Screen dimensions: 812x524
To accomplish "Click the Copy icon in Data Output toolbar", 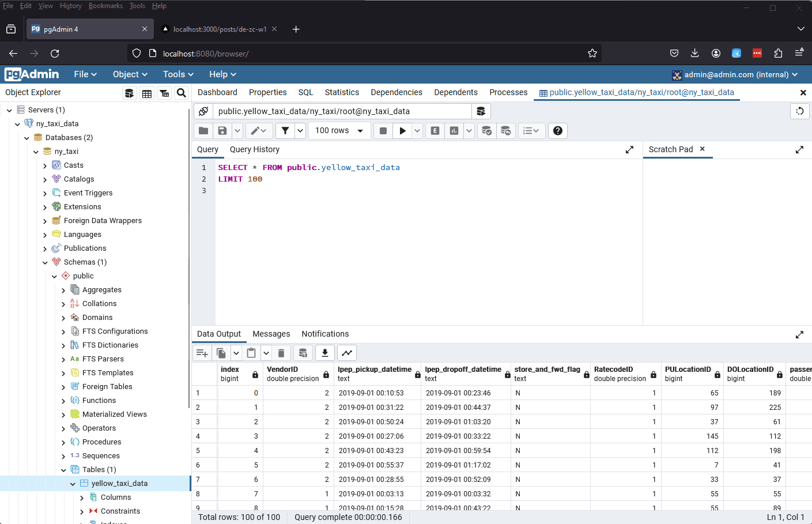I will point(221,353).
